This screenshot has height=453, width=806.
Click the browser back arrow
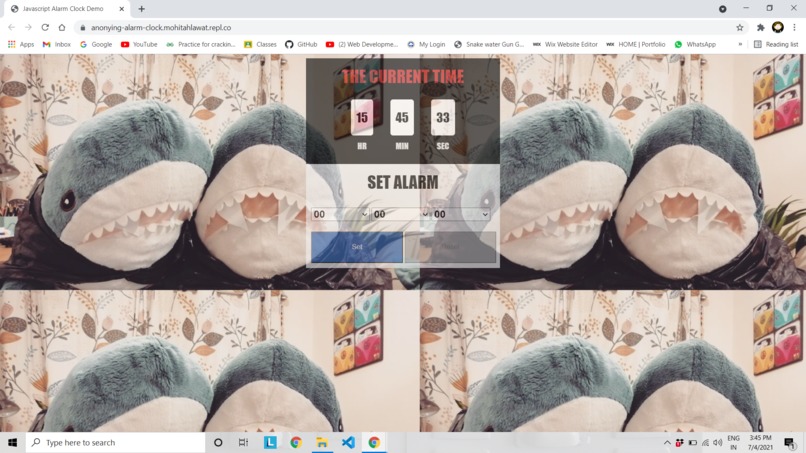click(11, 28)
